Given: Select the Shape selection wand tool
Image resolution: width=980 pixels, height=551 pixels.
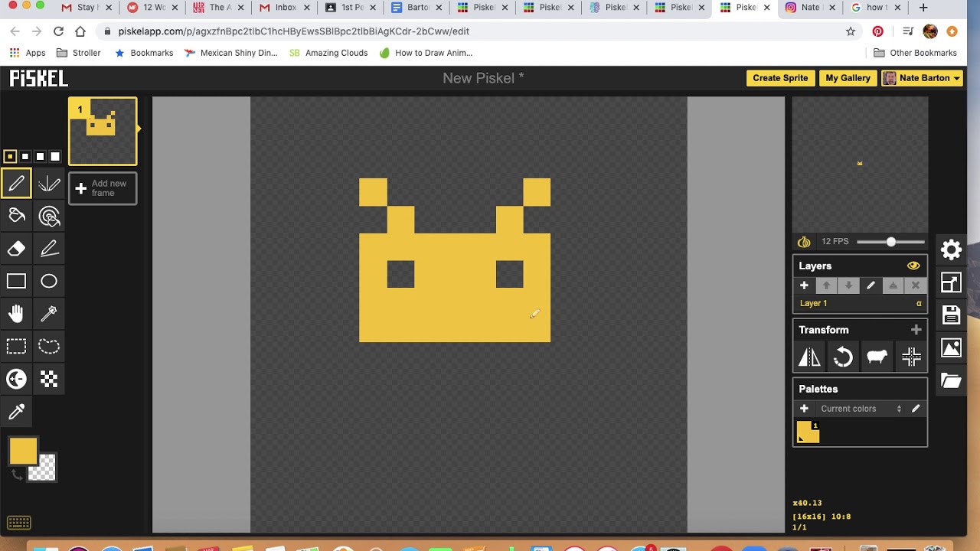Looking at the screenshot, I should point(49,314).
